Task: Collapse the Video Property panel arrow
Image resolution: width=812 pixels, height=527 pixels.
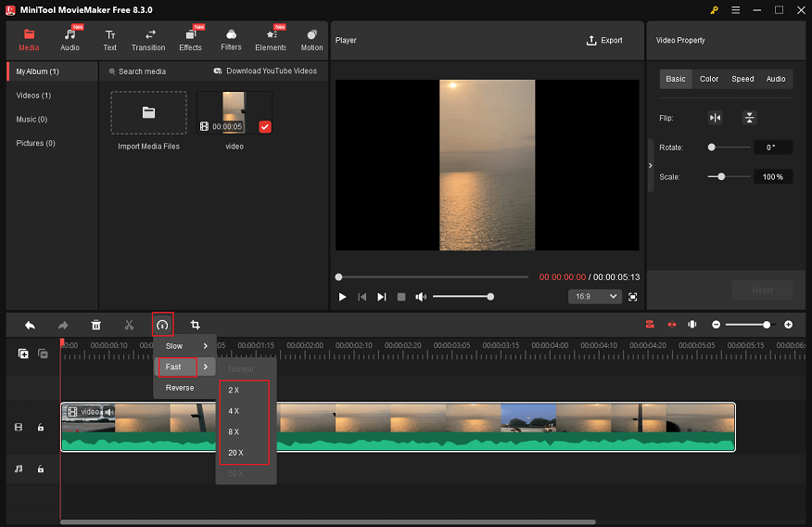Action: (651, 165)
